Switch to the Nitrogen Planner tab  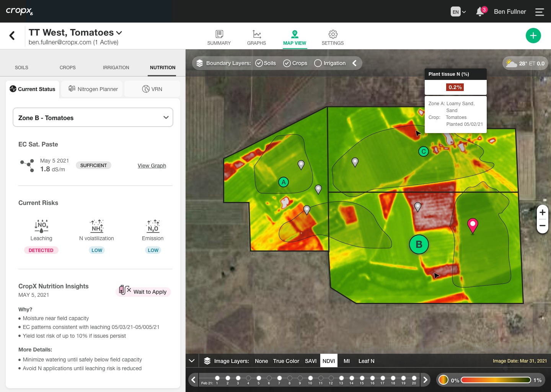pyautogui.click(x=93, y=89)
